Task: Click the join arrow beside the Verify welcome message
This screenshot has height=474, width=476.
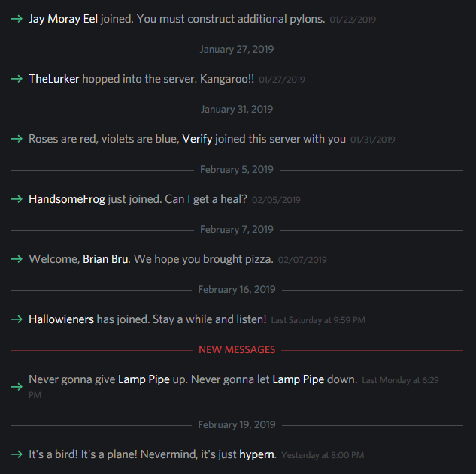Action: [17, 139]
